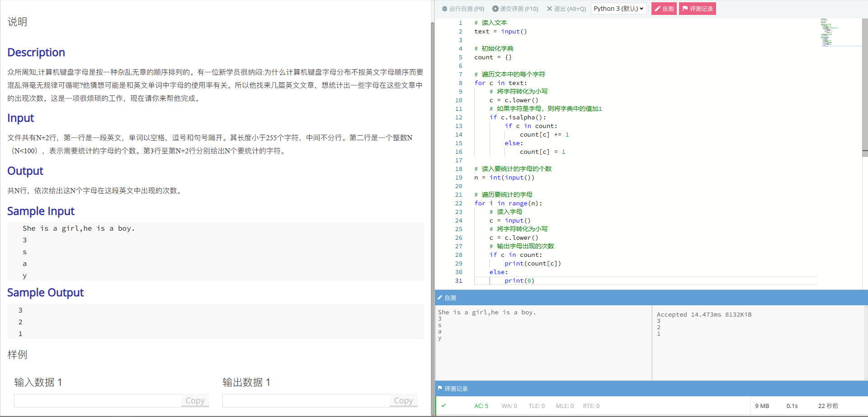
Task: Click the 运行自测 (F9) run button
Action: click(463, 9)
